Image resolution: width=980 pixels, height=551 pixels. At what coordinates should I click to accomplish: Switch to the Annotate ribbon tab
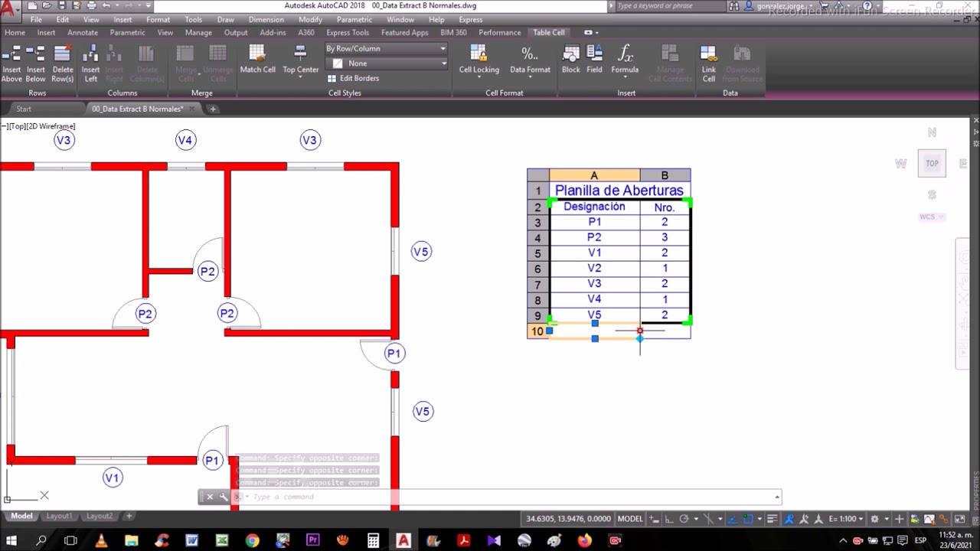click(x=83, y=32)
